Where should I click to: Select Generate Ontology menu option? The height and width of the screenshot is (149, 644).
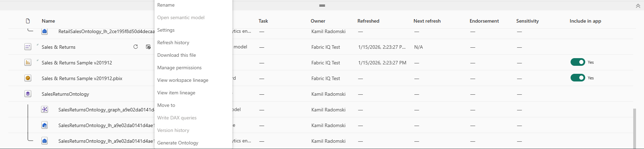pyautogui.click(x=178, y=143)
